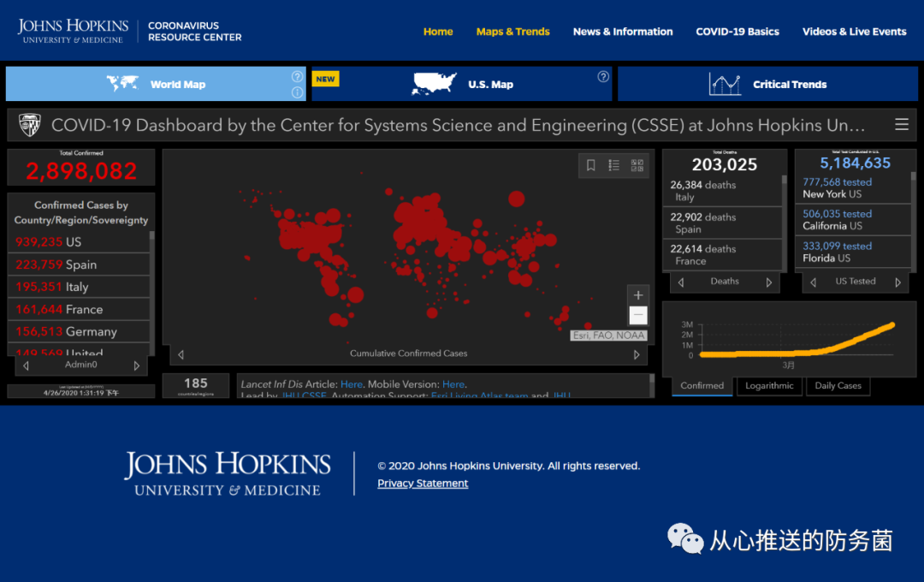Switch chart to Daily Cases tab

[838, 386]
